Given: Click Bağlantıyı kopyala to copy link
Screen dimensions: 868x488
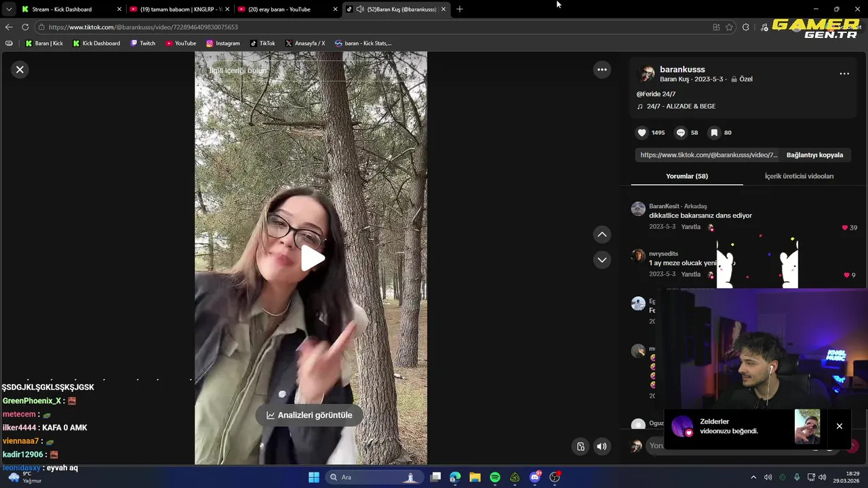Looking at the screenshot, I should (814, 155).
